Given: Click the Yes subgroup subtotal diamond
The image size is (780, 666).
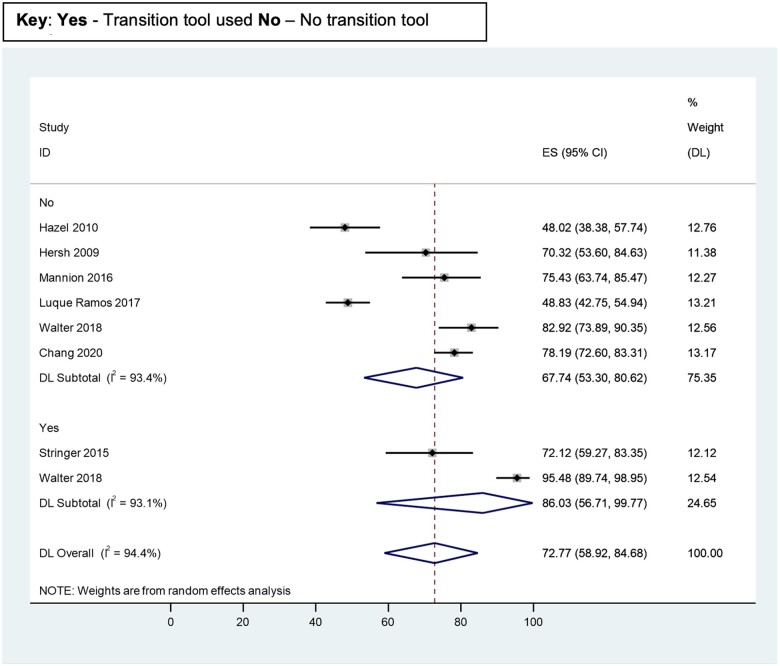Looking at the screenshot, I should [455, 502].
